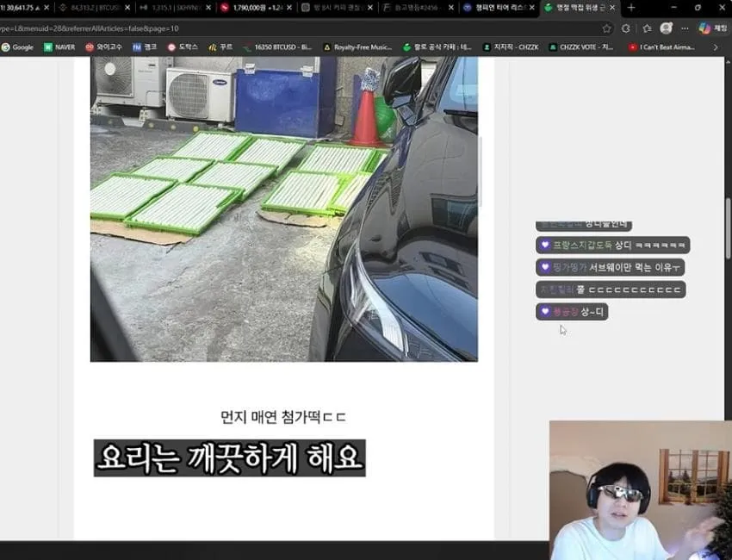Expand the bookmarks overflow chevron

click(x=715, y=47)
